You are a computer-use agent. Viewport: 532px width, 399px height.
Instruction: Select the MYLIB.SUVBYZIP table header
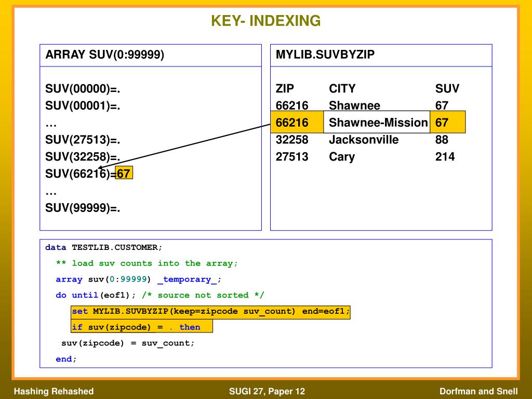[325, 54]
